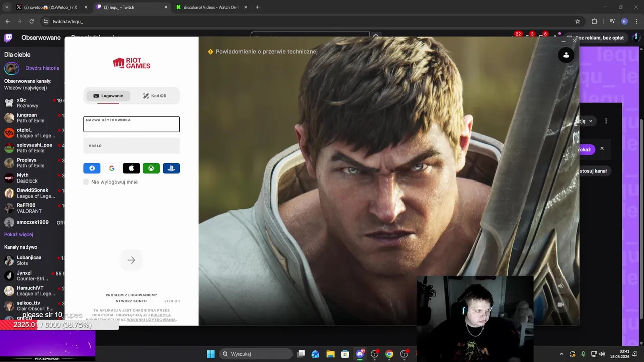
Task: Open 'Stwórz konto' link
Action: tap(131, 301)
